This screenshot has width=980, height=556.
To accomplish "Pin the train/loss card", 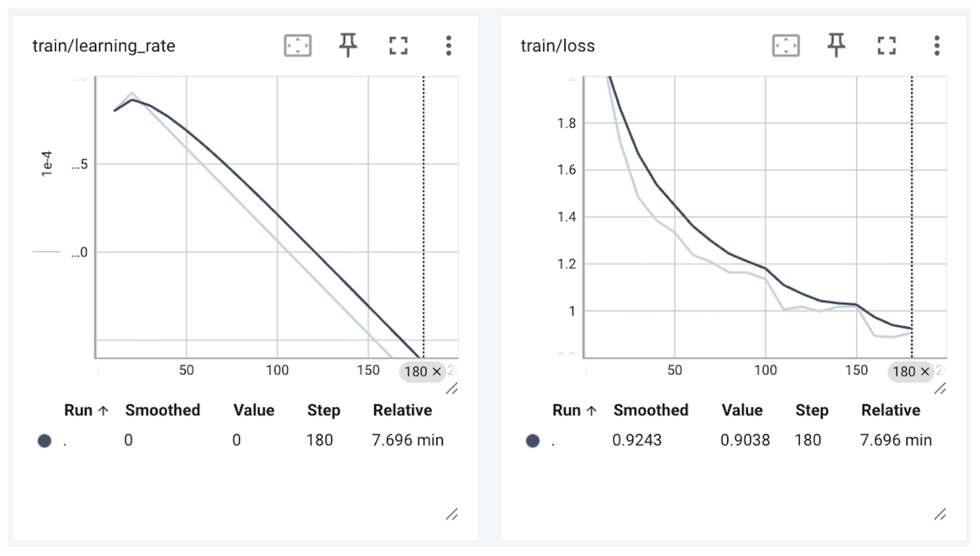I will tap(836, 45).
